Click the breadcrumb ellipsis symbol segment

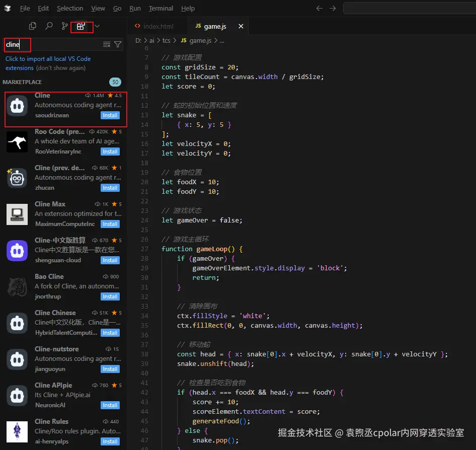[x=222, y=41]
